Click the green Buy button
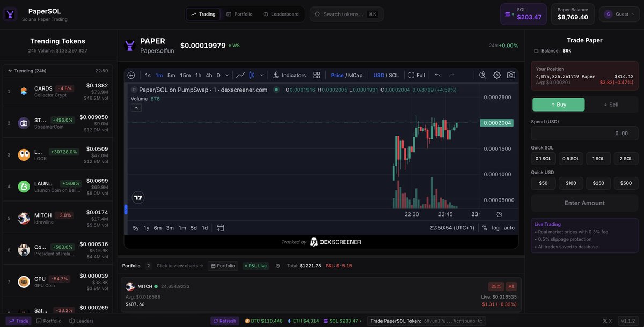 click(x=558, y=104)
